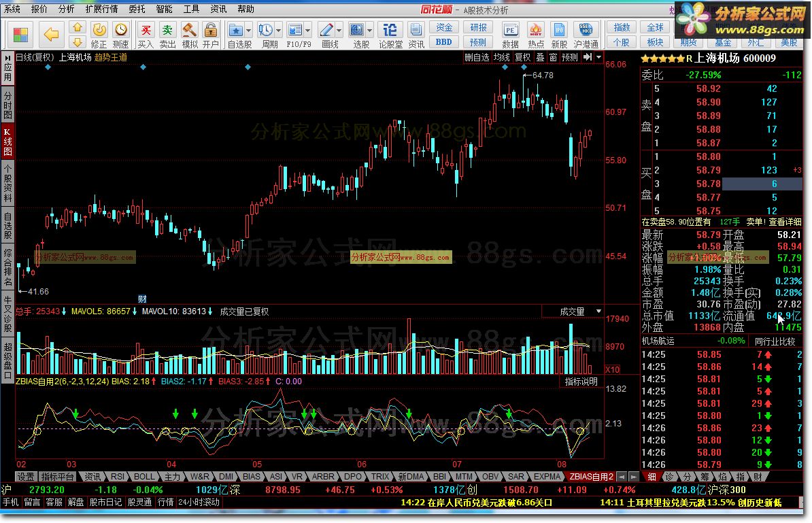Screen dimensions: 812x523
Task: Click the 开户 padlock icon
Action: pyautogui.click(x=210, y=35)
